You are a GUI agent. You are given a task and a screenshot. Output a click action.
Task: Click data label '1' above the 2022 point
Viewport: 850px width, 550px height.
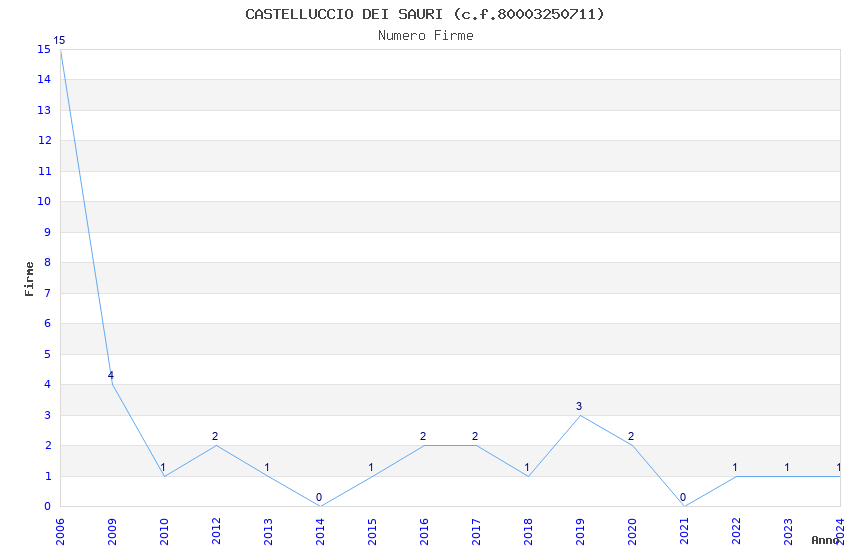tap(735, 467)
